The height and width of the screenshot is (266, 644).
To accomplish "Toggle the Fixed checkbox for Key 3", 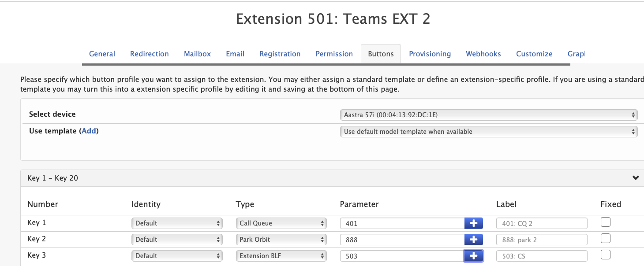I will (606, 255).
